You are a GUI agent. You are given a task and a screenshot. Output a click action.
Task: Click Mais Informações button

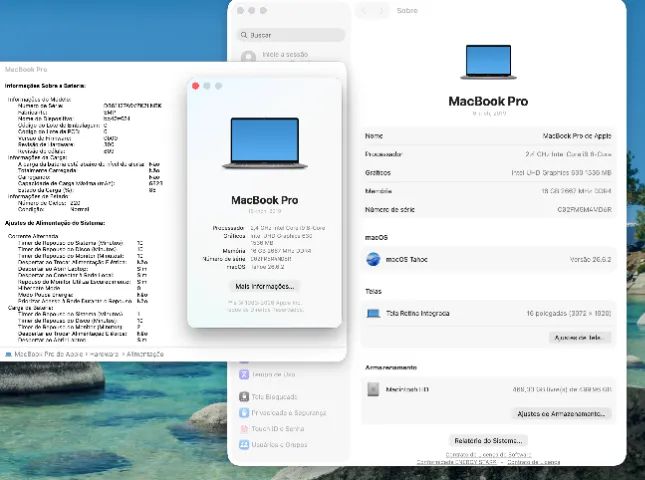coord(264,286)
